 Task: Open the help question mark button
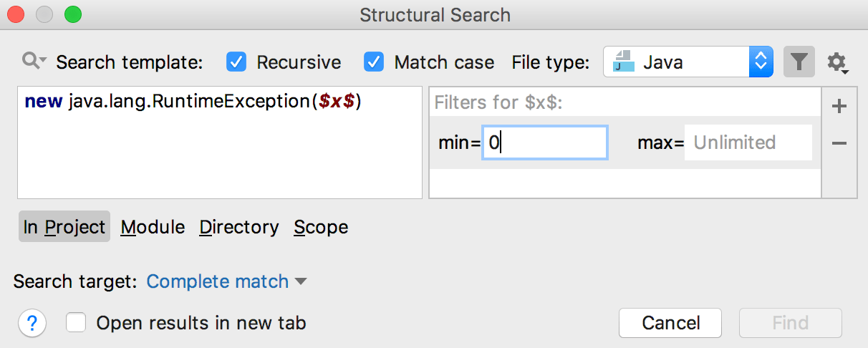click(x=32, y=324)
